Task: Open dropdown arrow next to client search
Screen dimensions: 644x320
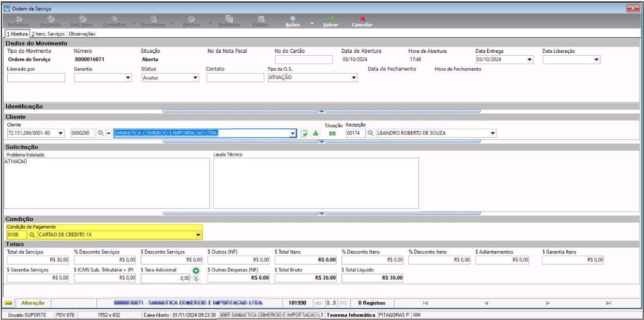Action: 109,133
